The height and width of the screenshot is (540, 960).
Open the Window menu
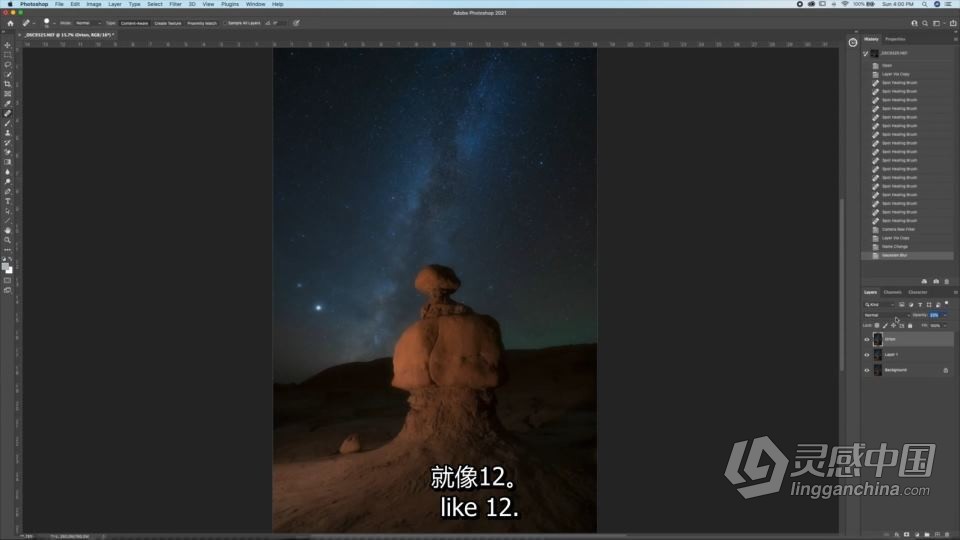(x=255, y=4)
